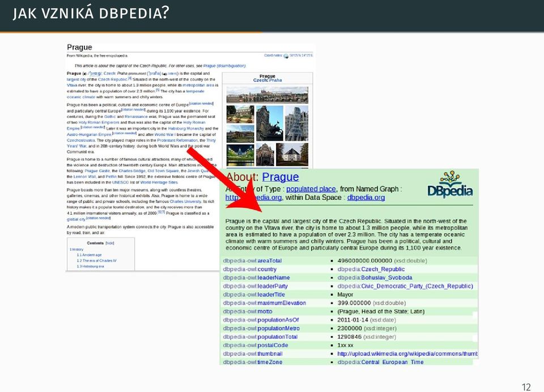Click the horse statue photo in infobox

pyautogui.click(x=270, y=123)
